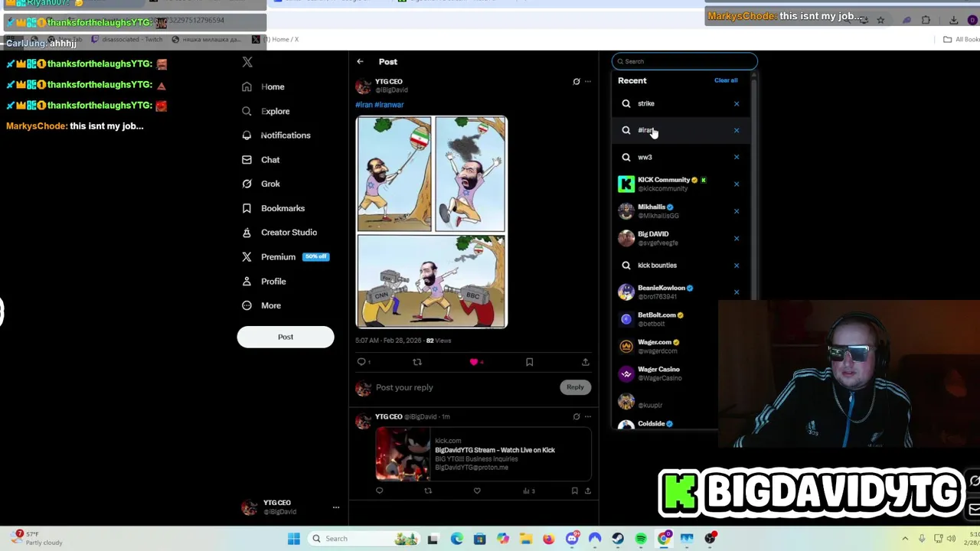Screen dimensions: 980x551
Task: Click the white Post button
Action: [x=286, y=337]
